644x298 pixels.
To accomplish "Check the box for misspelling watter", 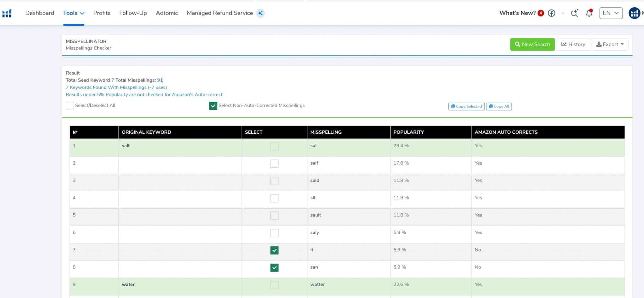I will point(275,285).
